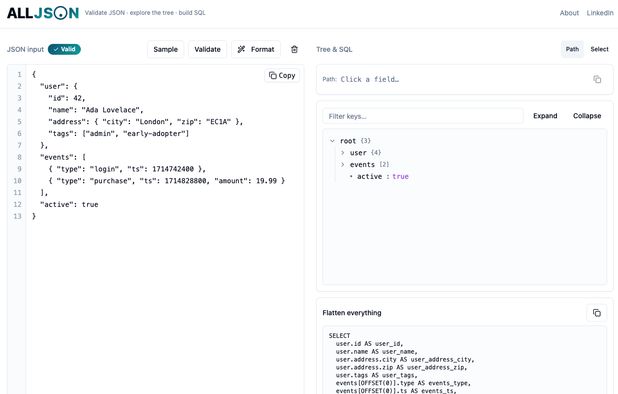618x394 pixels.
Task: Run Validate on the JSON input
Action: coord(207,49)
